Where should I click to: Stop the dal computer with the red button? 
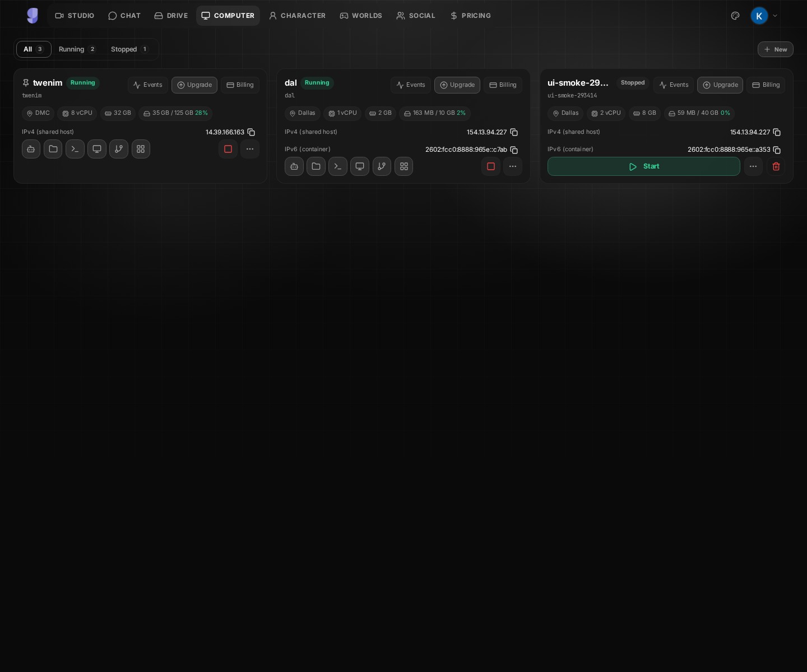click(x=491, y=166)
